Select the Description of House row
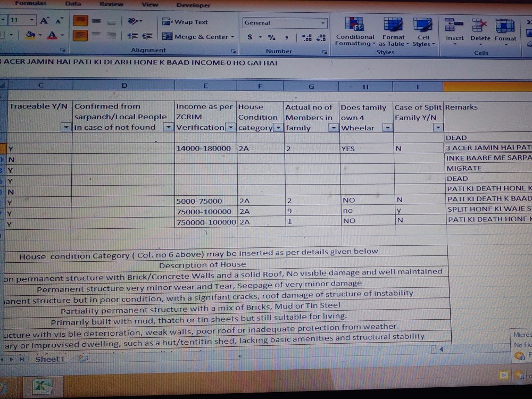532x399 pixels. click(227, 265)
